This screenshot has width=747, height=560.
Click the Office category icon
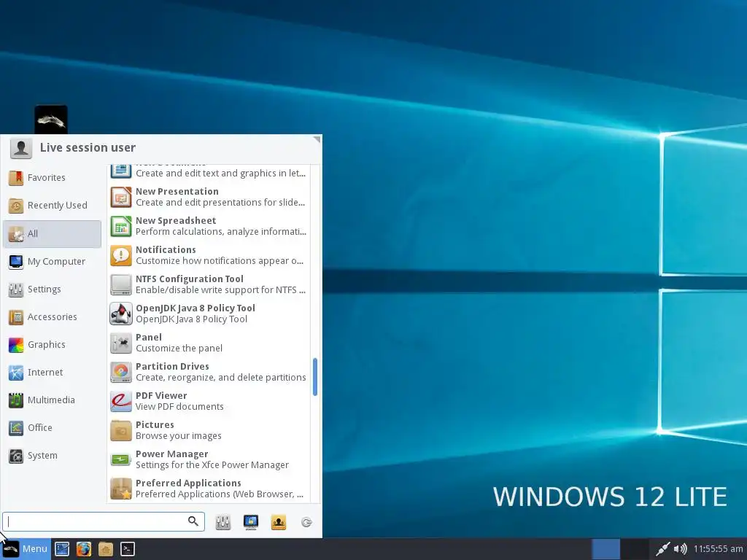pos(16,427)
